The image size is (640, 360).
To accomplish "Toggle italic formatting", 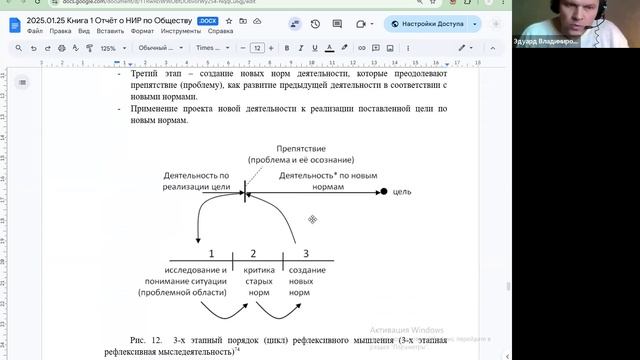I will click(x=301, y=48).
